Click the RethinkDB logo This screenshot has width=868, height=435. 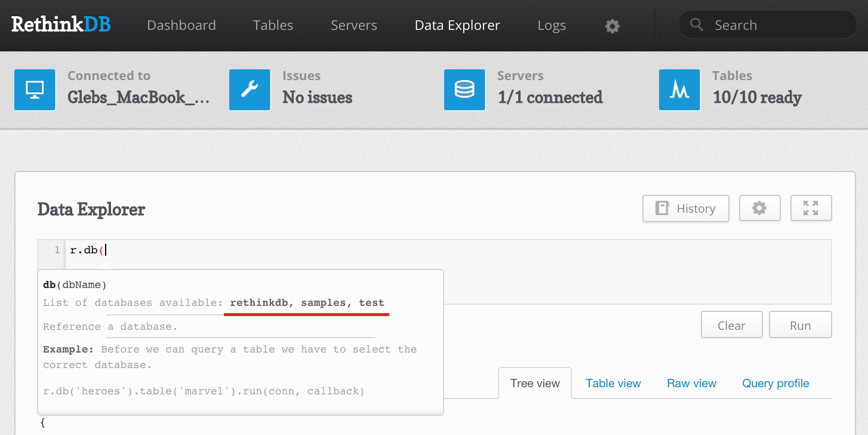coord(61,24)
